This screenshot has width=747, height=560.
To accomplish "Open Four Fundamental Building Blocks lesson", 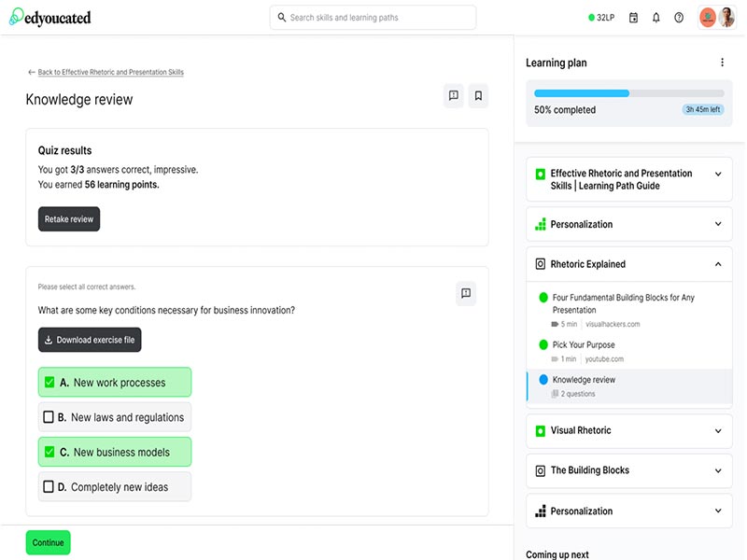I will point(623,303).
